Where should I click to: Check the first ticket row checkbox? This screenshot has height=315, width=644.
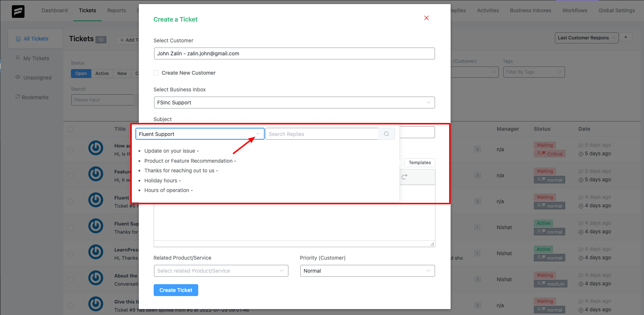pos(71,150)
